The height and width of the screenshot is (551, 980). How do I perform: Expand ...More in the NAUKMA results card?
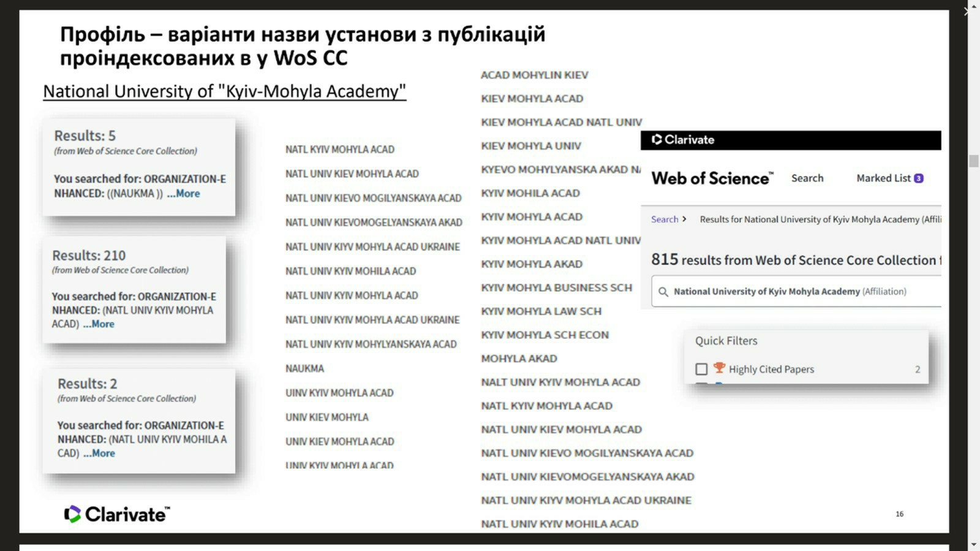tap(183, 194)
